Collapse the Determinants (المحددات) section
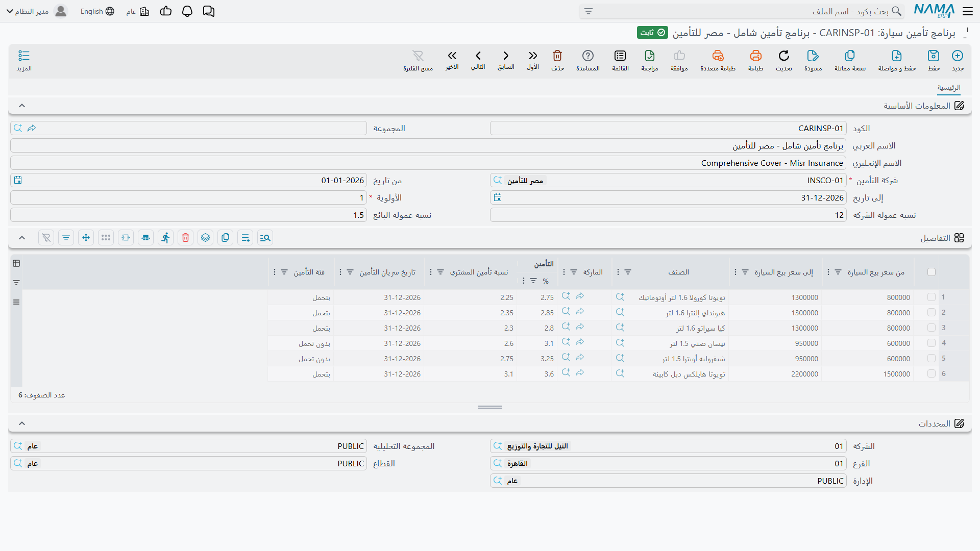Image resolution: width=980 pixels, height=551 pixels. (x=22, y=423)
